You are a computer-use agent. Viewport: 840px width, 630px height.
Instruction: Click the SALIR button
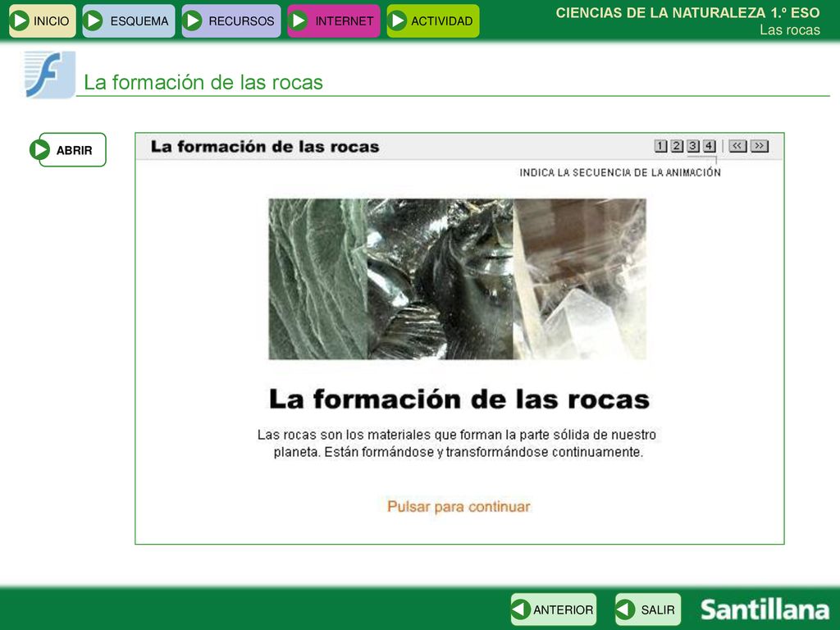[648, 609]
